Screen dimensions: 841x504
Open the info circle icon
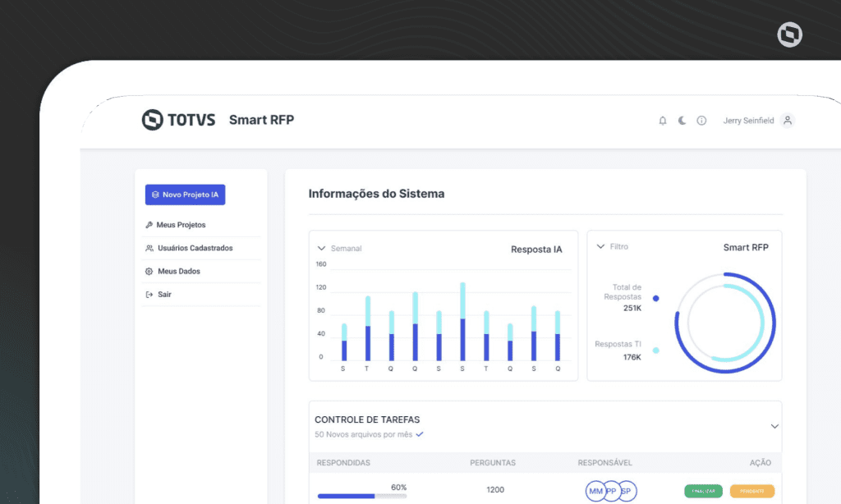701,121
